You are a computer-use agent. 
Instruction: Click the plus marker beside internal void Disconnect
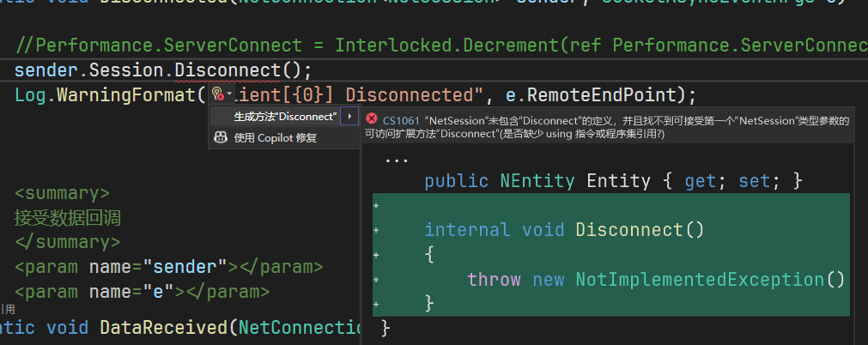376,230
